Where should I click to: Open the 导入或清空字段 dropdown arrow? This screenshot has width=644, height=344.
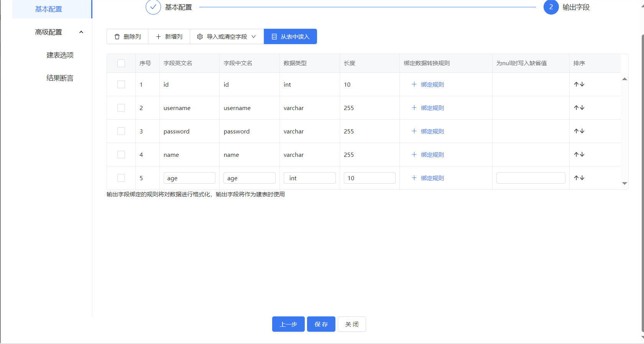coord(253,36)
